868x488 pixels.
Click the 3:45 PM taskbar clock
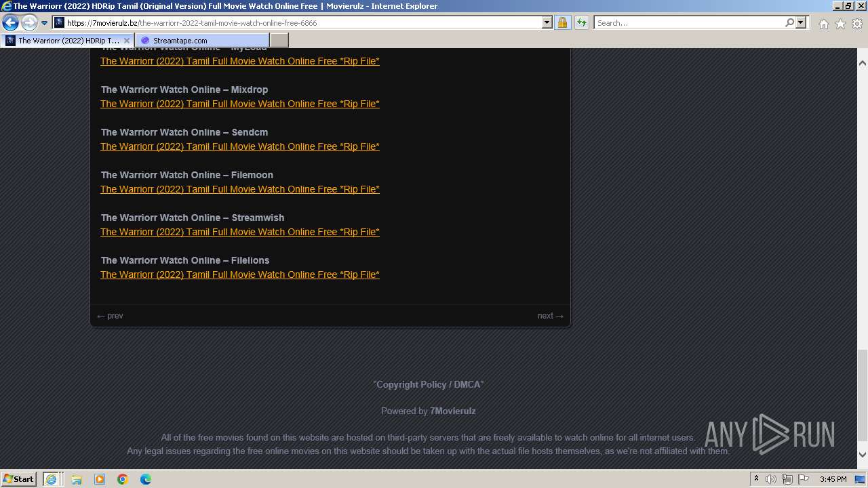coord(833,479)
